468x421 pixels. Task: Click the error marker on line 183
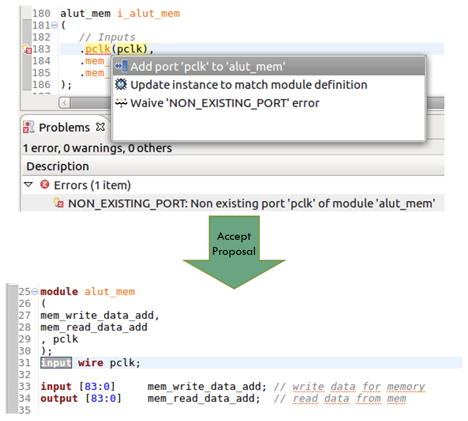pos(27,49)
